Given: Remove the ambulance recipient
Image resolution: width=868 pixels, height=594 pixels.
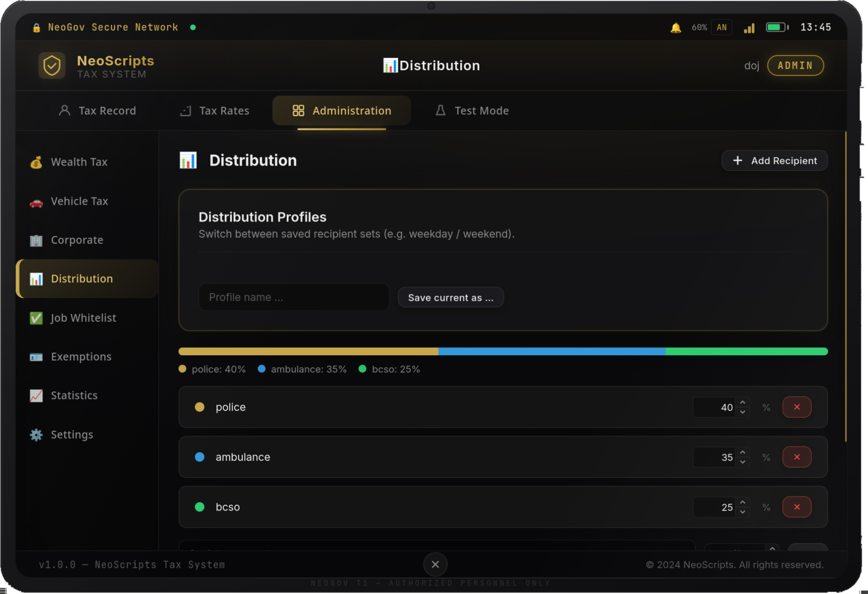Looking at the screenshot, I should [797, 457].
